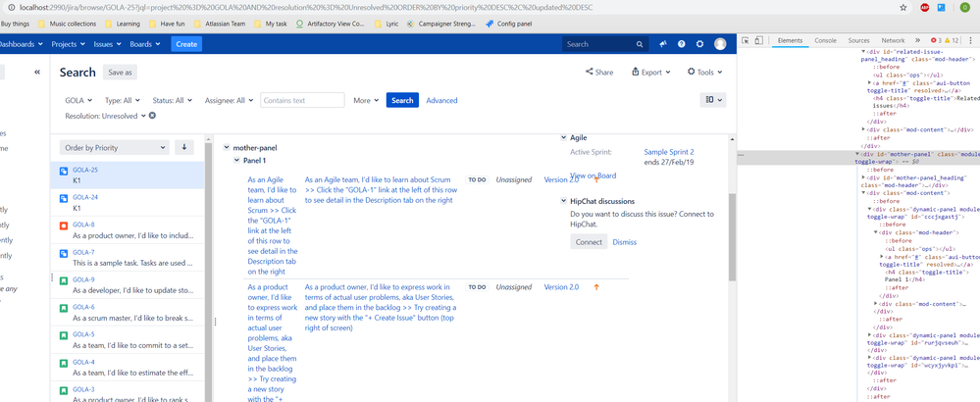This screenshot has height=402, width=980.
Task: Click the GOLA-7 task type icon
Action: pos(64,253)
